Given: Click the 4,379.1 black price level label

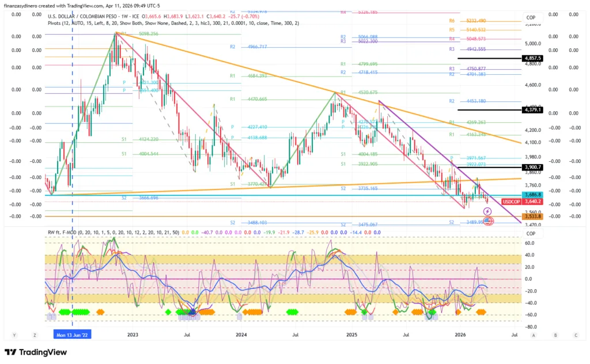Looking at the screenshot, I should click(531, 109).
